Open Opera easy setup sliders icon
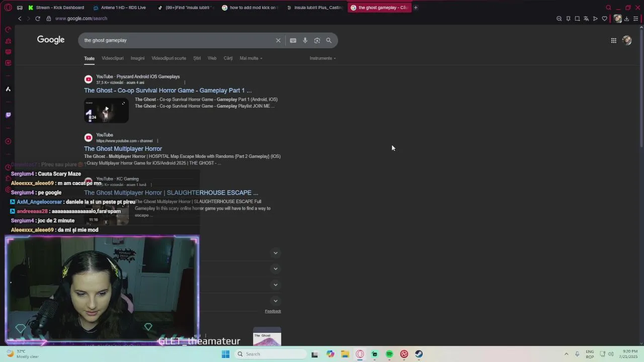Image resolution: width=644 pixels, height=362 pixels. tap(635, 19)
